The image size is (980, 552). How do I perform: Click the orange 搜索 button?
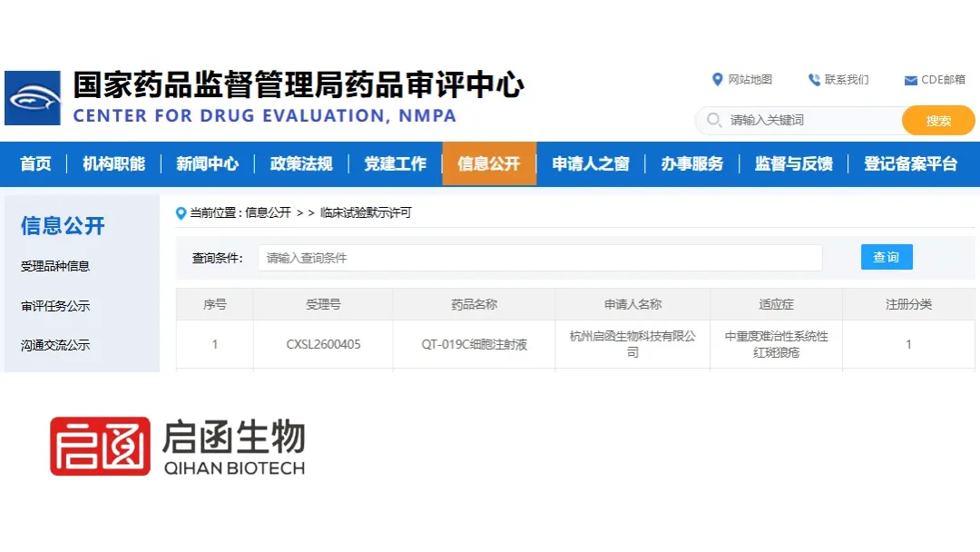coord(938,121)
